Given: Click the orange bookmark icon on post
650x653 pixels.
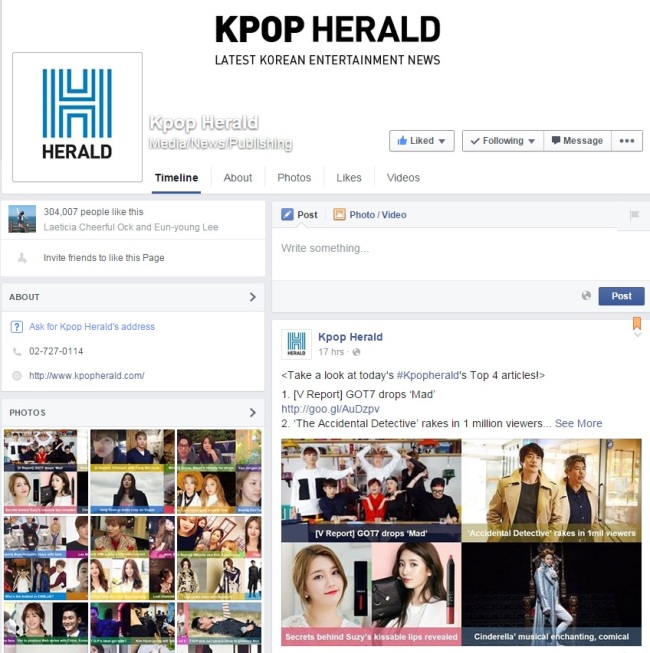Looking at the screenshot, I should coord(637,323).
